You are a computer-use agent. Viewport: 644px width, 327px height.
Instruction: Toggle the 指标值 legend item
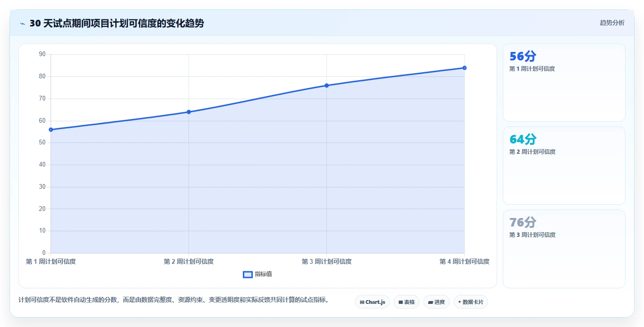coord(258,274)
